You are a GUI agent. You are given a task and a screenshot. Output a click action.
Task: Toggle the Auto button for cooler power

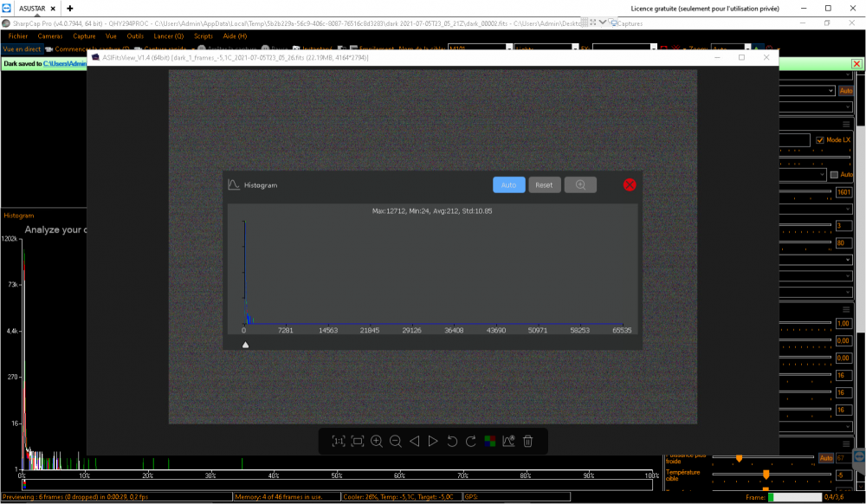pos(825,457)
